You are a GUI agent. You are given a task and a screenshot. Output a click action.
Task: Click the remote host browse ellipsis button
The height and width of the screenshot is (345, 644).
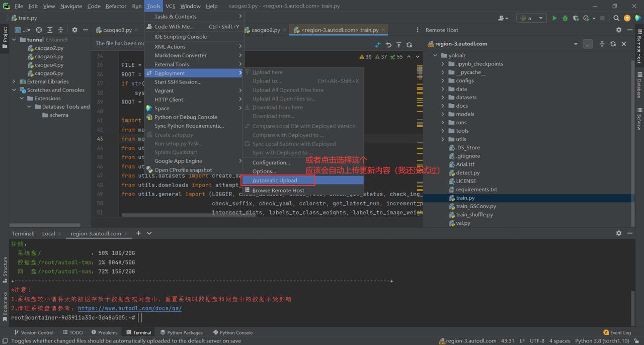(588, 44)
